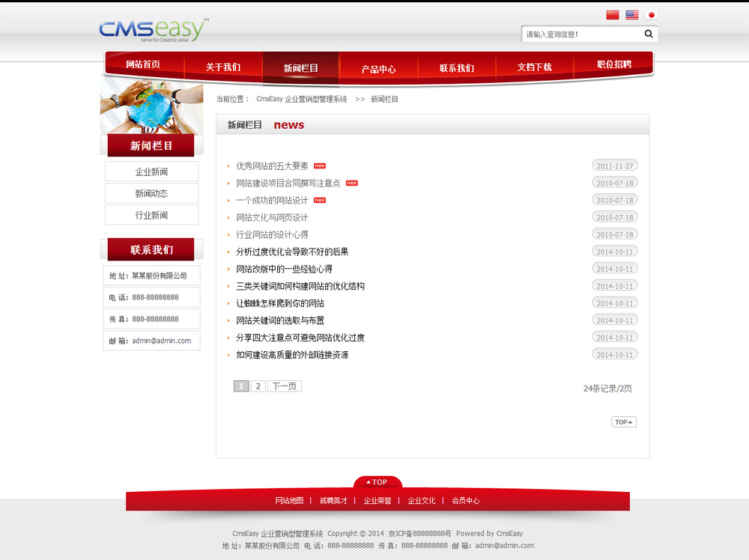The image size is (749, 560).
Task: Click the red TOP tab above footer
Action: tap(377, 482)
